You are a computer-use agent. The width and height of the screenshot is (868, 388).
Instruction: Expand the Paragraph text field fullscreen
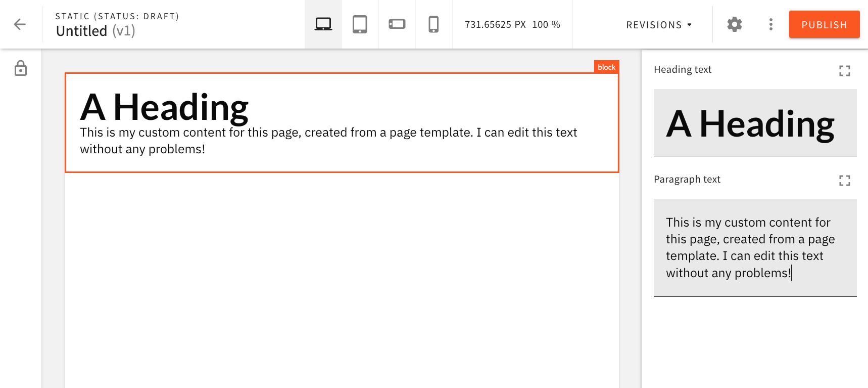tap(844, 181)
